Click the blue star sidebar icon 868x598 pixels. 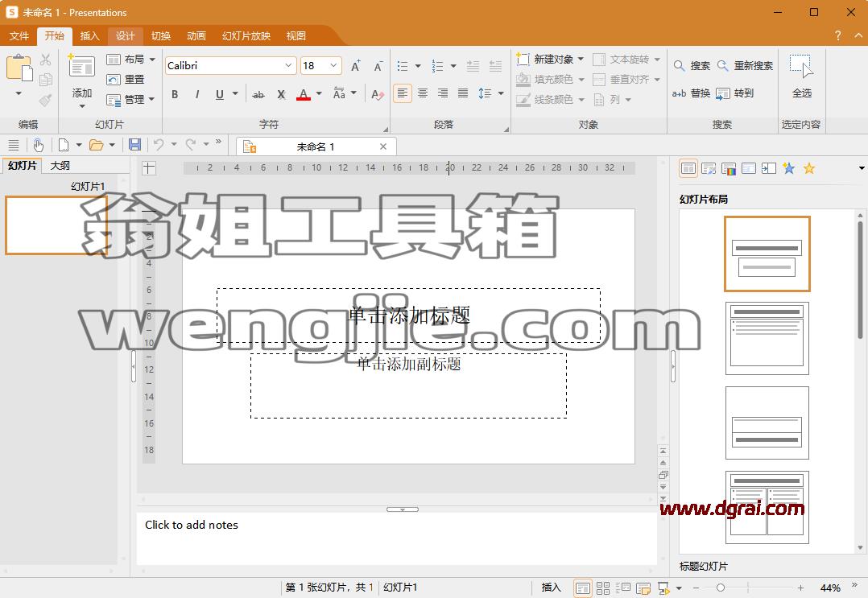click(x=789, y=168)
